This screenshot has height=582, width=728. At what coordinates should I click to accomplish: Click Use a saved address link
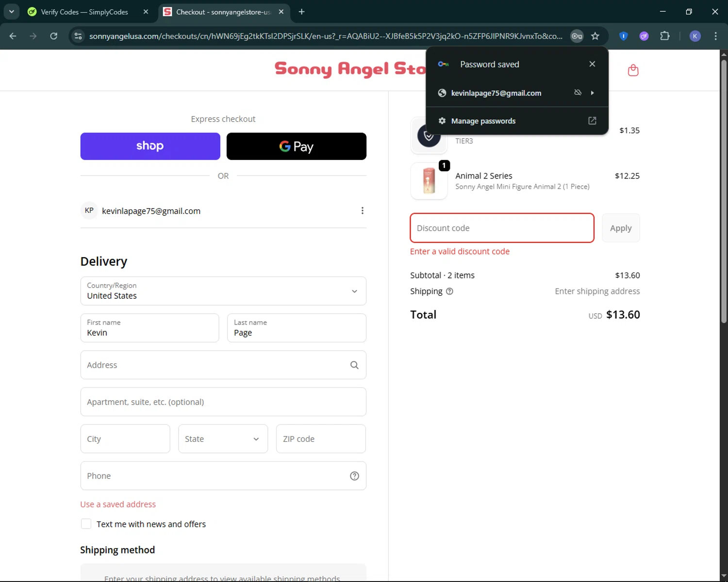coord(118,504)
